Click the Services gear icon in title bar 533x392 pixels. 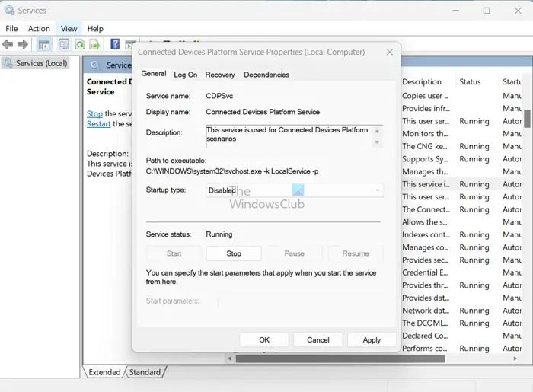click(9, 10)
